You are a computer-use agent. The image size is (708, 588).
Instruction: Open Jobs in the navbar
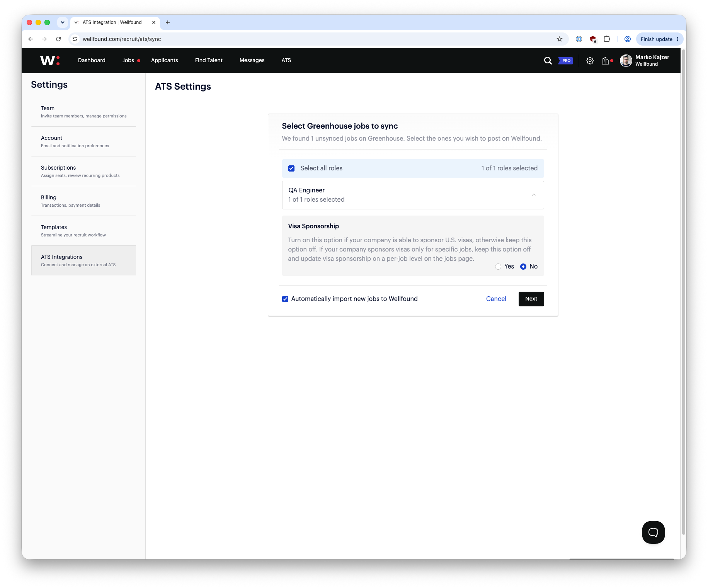[128, 60]
